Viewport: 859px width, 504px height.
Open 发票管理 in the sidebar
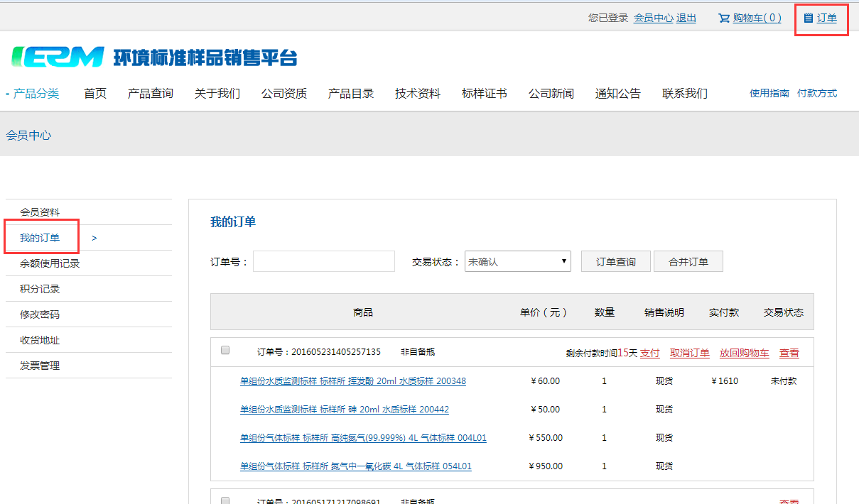[x=40, y=366]
